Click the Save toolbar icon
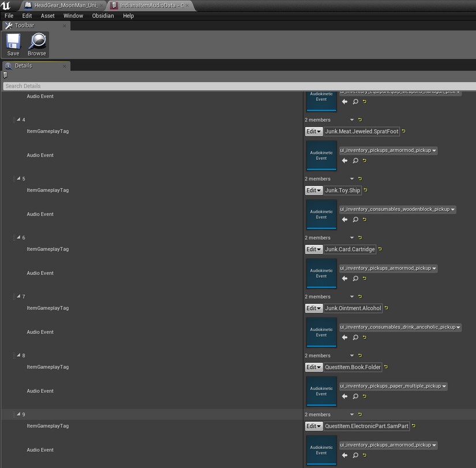This screenshot has height=468, width=476. coord(13,41)
